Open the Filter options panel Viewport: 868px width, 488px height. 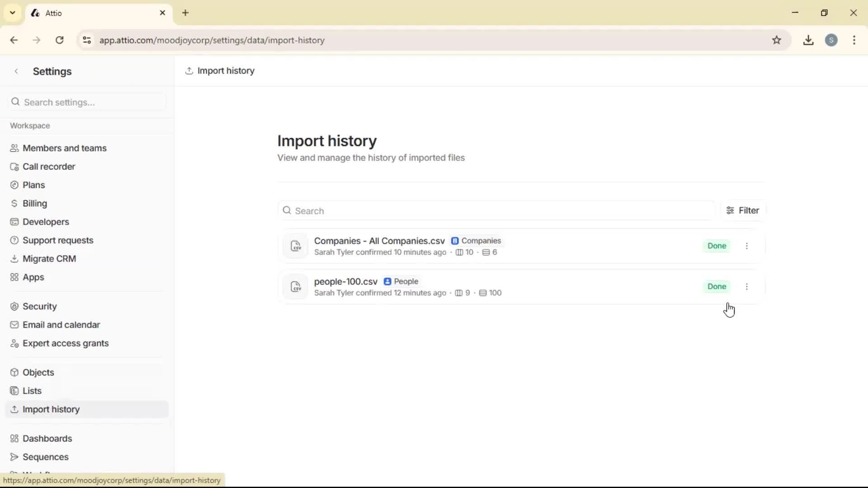point(743,210)
